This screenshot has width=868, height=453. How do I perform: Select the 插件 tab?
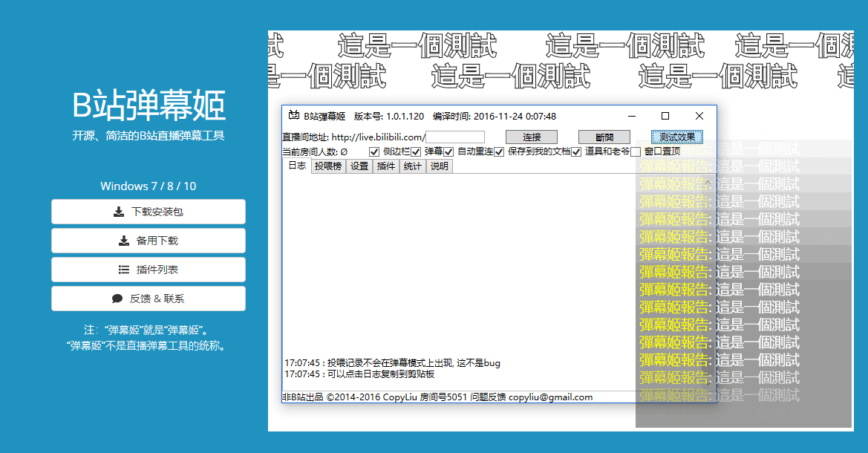[386, 166]
